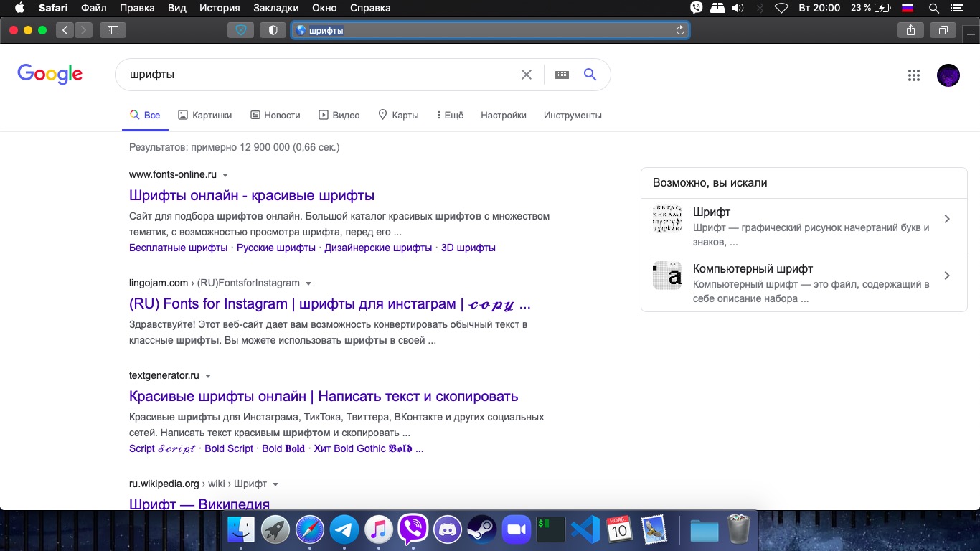Viewport: 980px width, 551px height.
Task: Open Terminal from the Dock
Action: 550,530
